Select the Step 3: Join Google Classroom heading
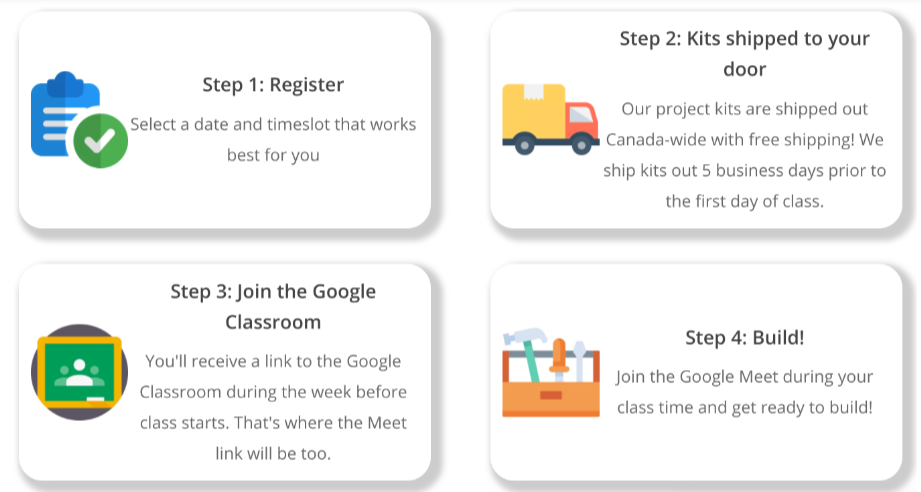The image size is (921, 492). pos(273,306)
